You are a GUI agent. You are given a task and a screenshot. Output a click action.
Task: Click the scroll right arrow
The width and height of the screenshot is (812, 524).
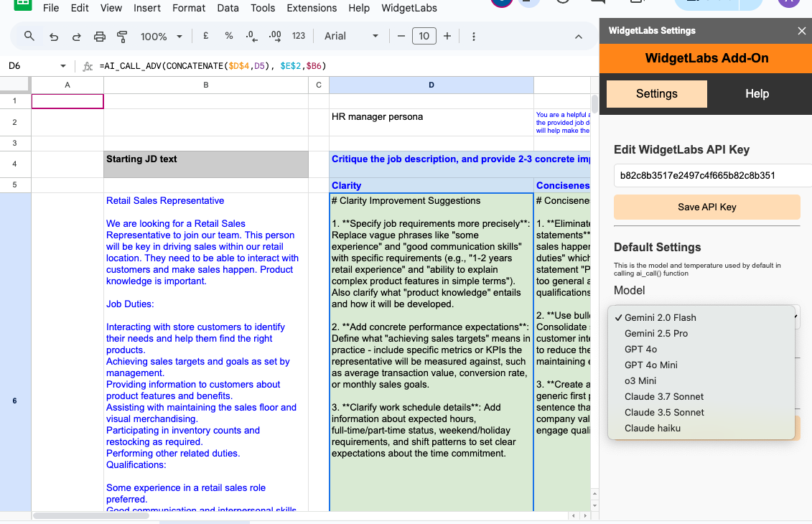(585, 515)
